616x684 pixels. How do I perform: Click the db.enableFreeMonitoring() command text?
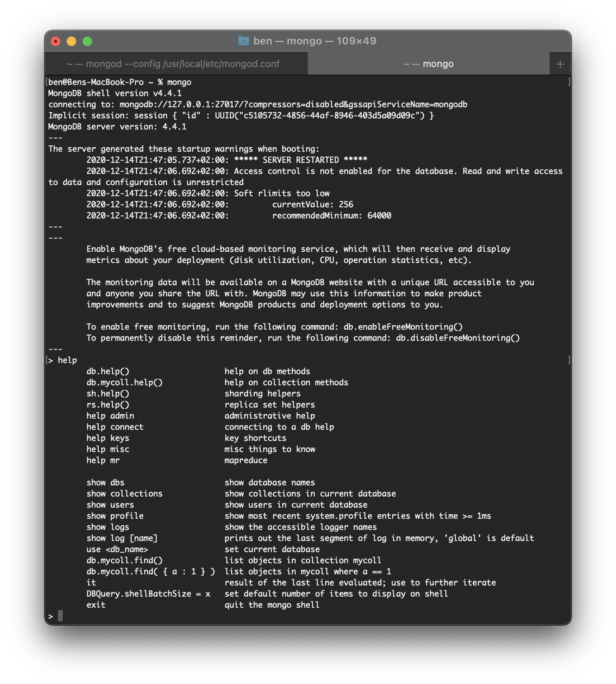tap(403, 327)
